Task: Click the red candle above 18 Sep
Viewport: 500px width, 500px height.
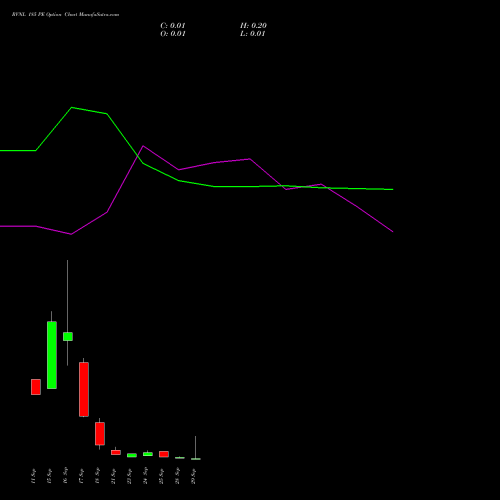Action: click(100, 434)
